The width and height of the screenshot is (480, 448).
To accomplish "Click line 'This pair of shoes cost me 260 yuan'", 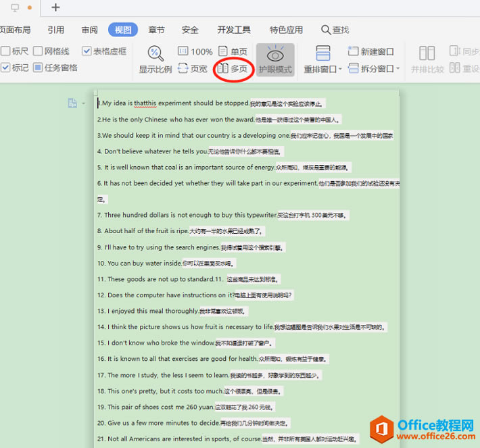I will 187,407.
